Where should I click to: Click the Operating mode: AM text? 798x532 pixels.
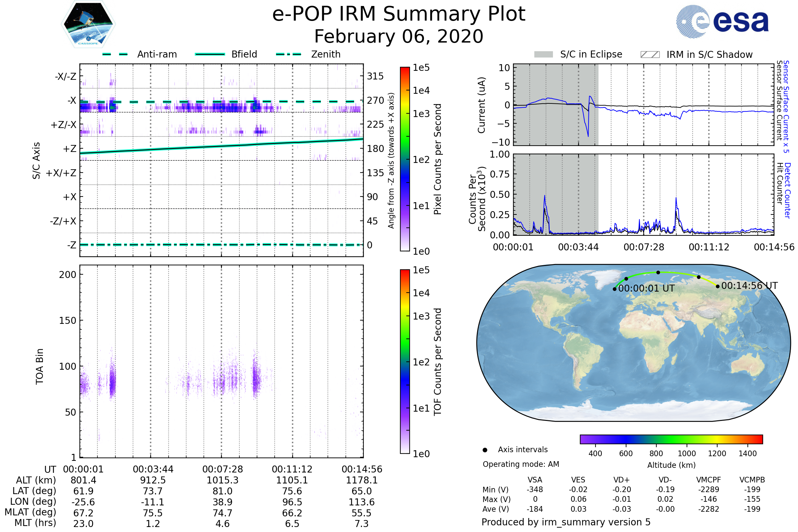(x=521, y=464)
